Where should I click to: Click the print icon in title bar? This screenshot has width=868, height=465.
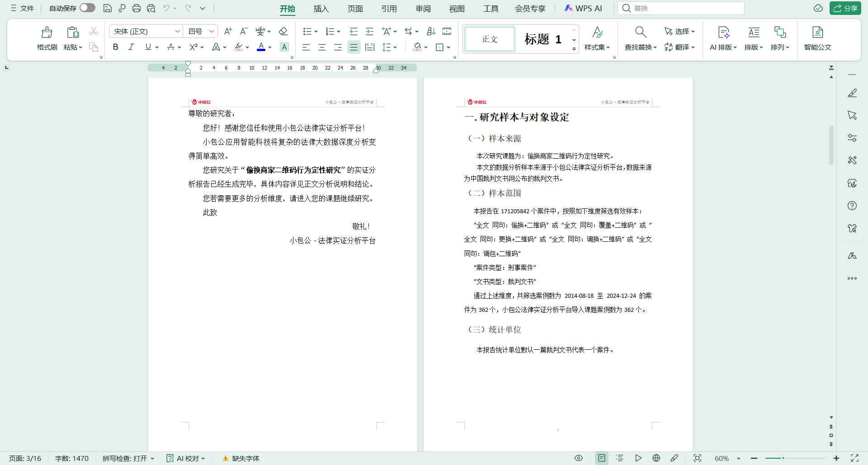click(x=137, y=8)
